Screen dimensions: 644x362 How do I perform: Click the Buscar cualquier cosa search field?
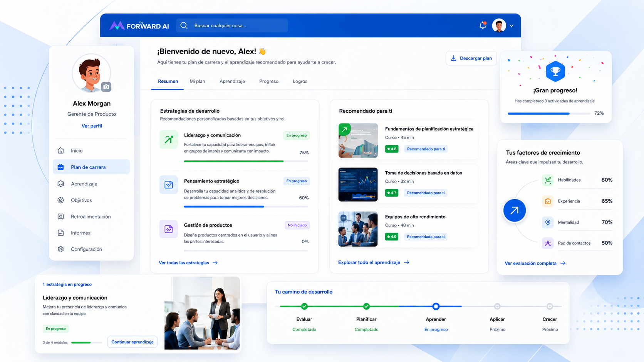click(x=232, y=25)
